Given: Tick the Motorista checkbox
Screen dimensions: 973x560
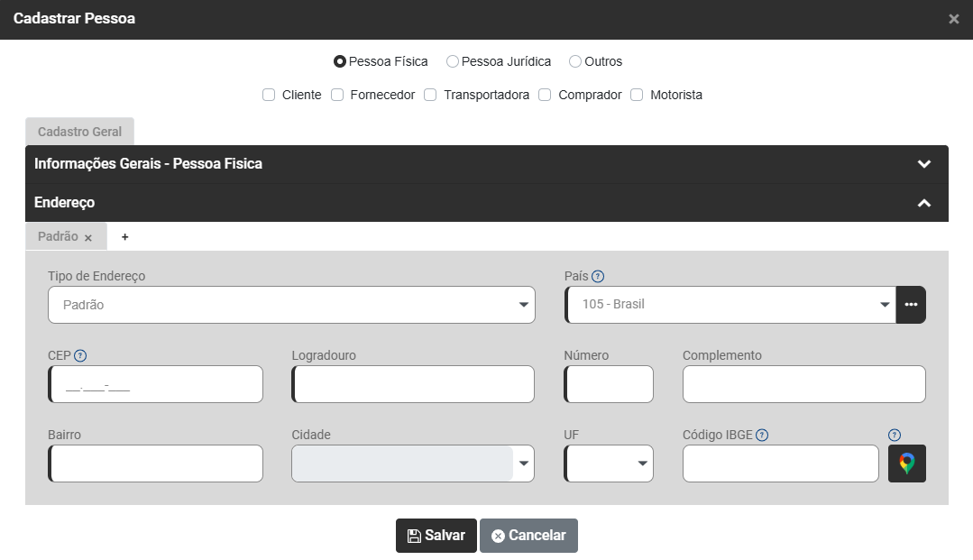Looking at the screenshot, I should click(x=637, y=95).
